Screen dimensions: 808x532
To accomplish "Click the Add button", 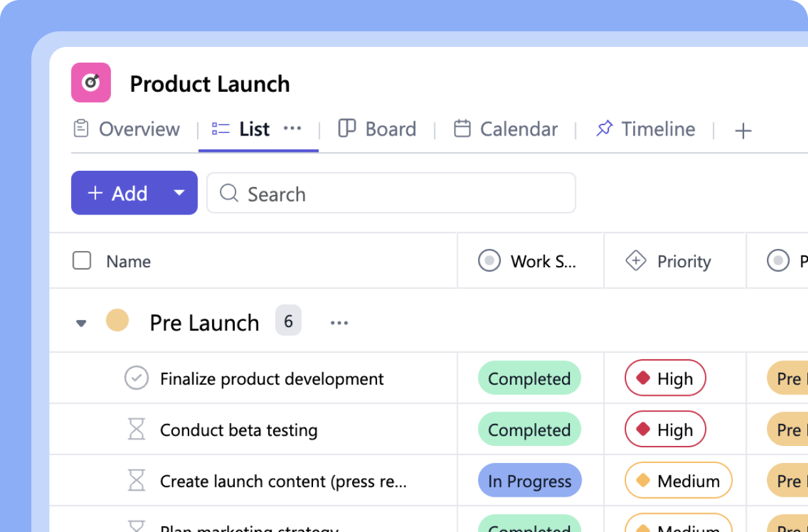I will [x=121, y=193].
